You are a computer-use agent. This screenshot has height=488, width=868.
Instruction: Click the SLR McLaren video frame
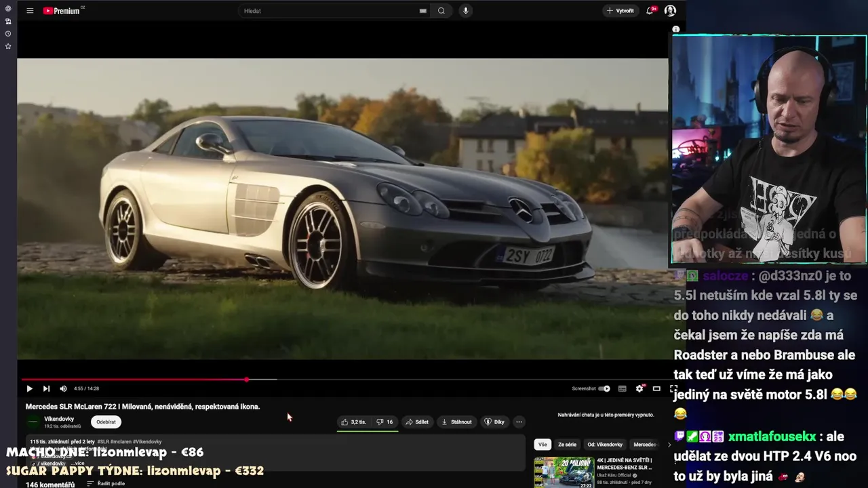coord(342,209)
